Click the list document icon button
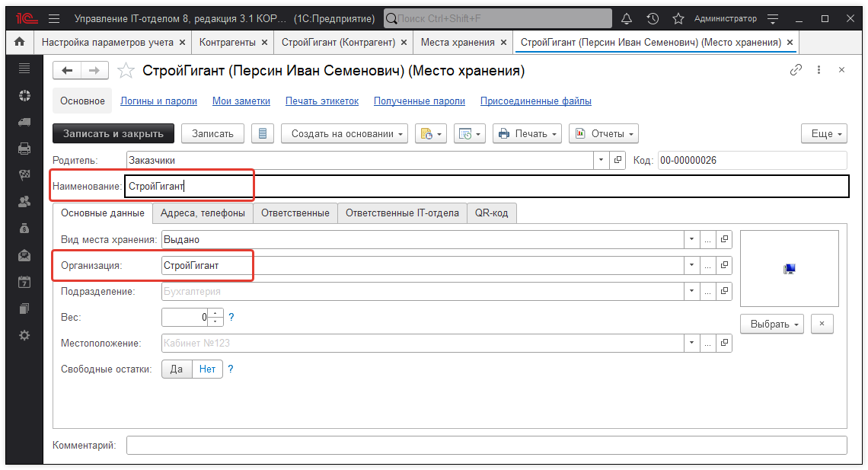868x470 pixels. pyautogui.click(x=263, y=133)
